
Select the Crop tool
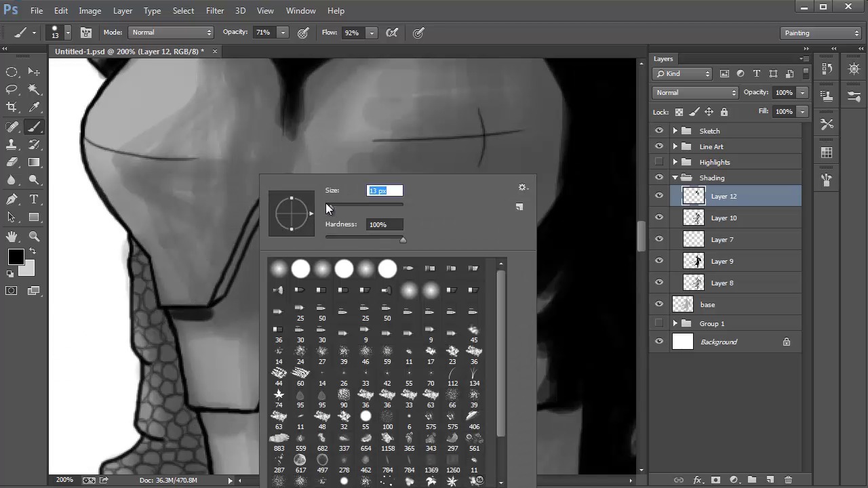pos(12,107)
